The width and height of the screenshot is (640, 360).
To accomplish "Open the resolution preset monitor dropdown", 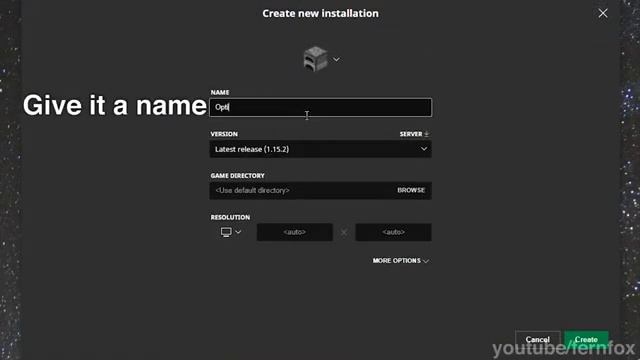I will (x=231, y=232).
